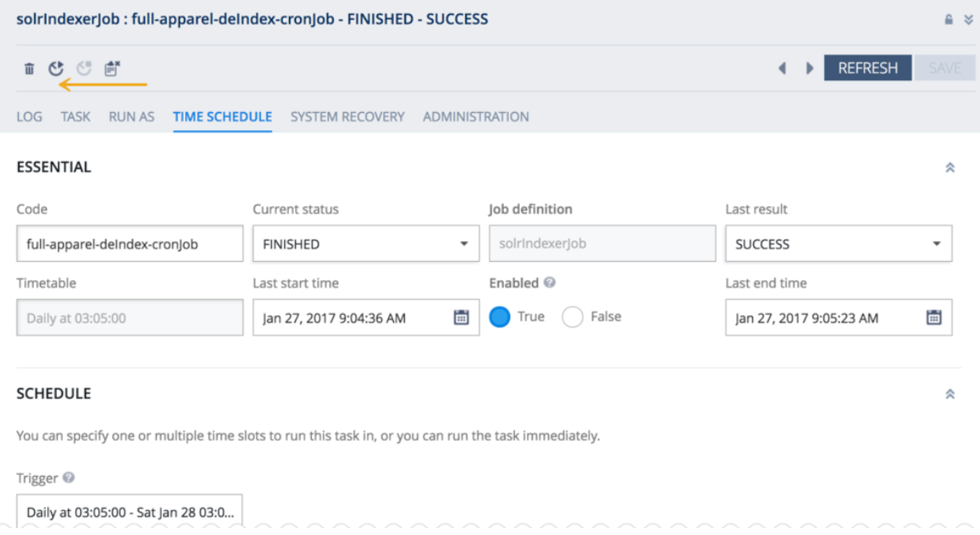Viewport: 980px width, 535px height.
Task: Select the Daily at 03:05:00 trigger entry
Action: (129, 512)
